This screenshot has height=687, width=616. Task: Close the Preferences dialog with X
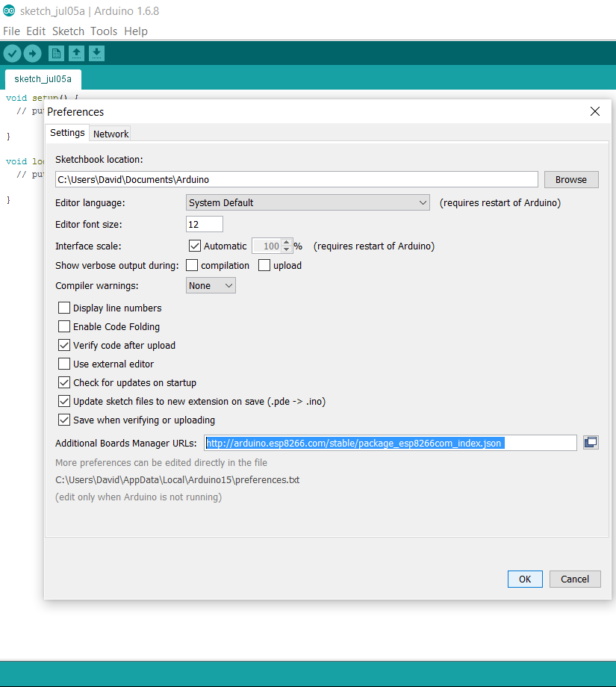point(595,111)
